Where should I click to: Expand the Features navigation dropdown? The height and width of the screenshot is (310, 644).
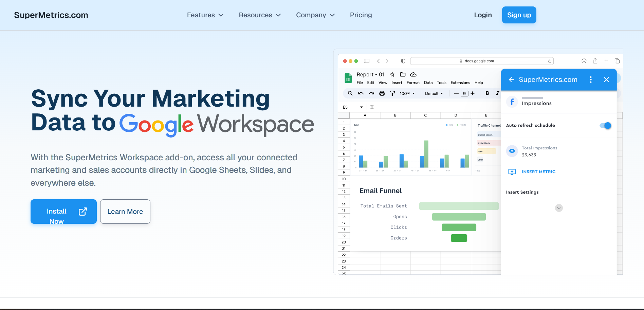[205, 15]
